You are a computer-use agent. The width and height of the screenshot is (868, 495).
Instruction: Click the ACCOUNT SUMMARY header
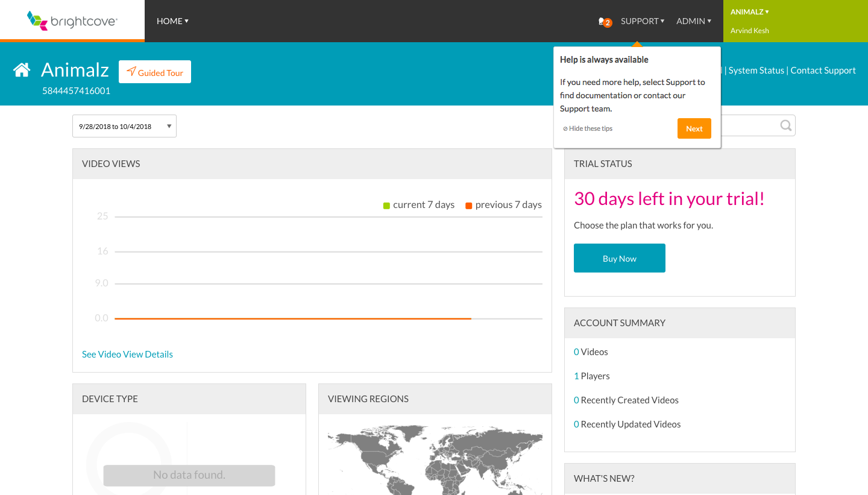click(680, 323)
